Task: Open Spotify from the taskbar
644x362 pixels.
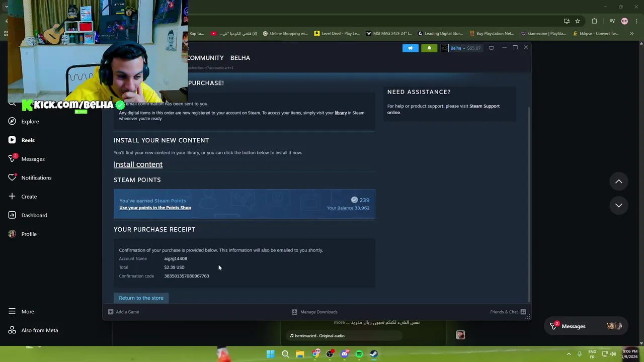Action: [359, 354]
